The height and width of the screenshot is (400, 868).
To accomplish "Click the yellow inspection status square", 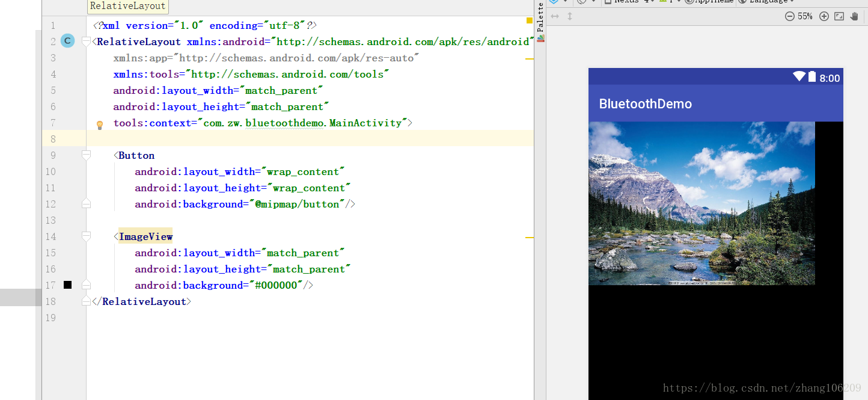I will (x=530, y=20).
